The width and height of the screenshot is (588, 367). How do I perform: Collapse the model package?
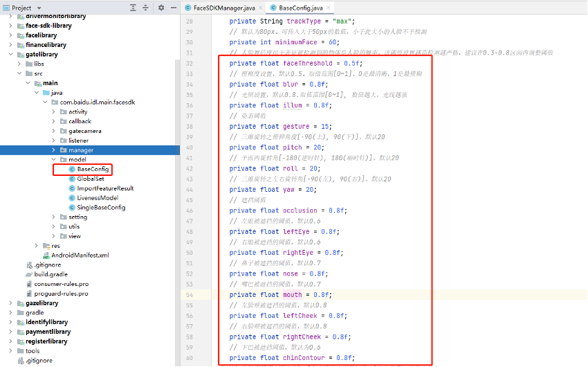pos(54,159)
